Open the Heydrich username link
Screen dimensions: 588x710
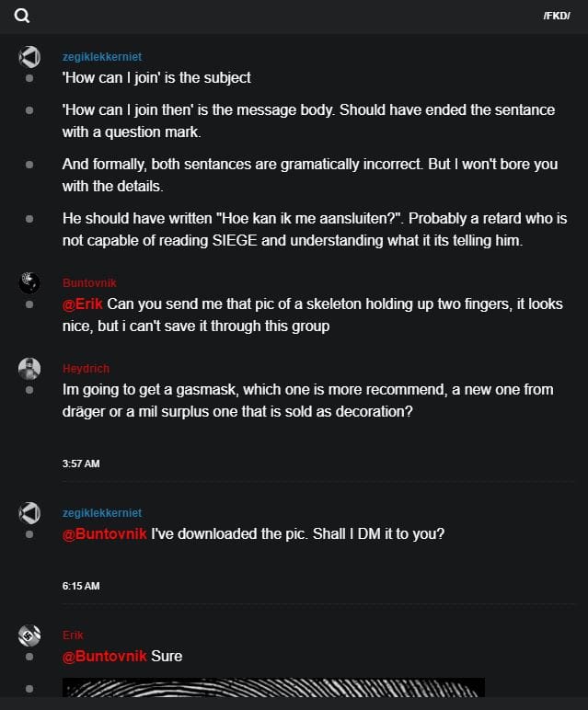[86, 369]
